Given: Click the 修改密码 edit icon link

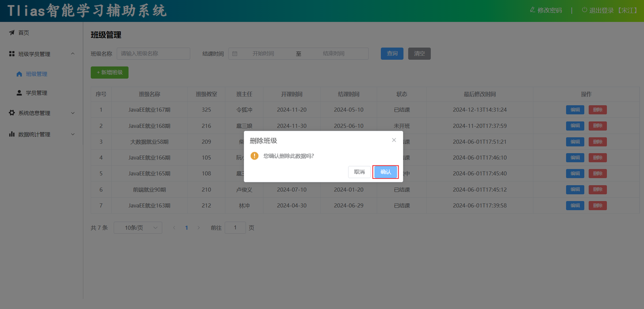Looking at the screenshot, I should click(x=533, y=10).
